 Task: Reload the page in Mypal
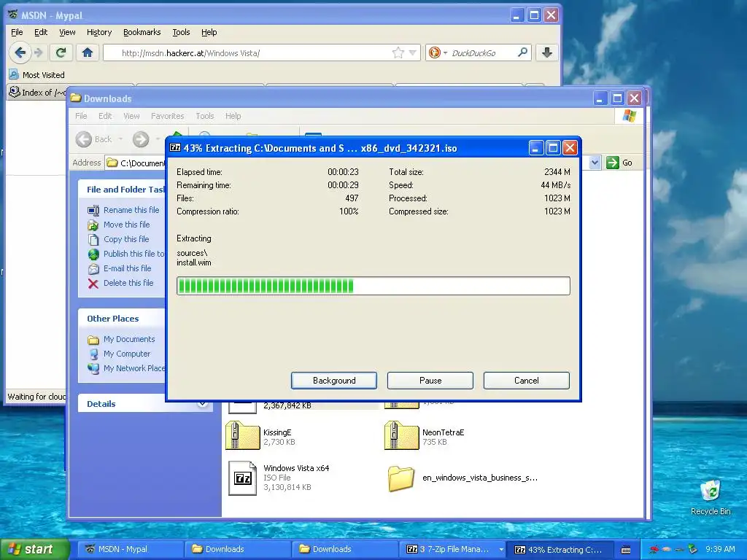click(61, 52)
